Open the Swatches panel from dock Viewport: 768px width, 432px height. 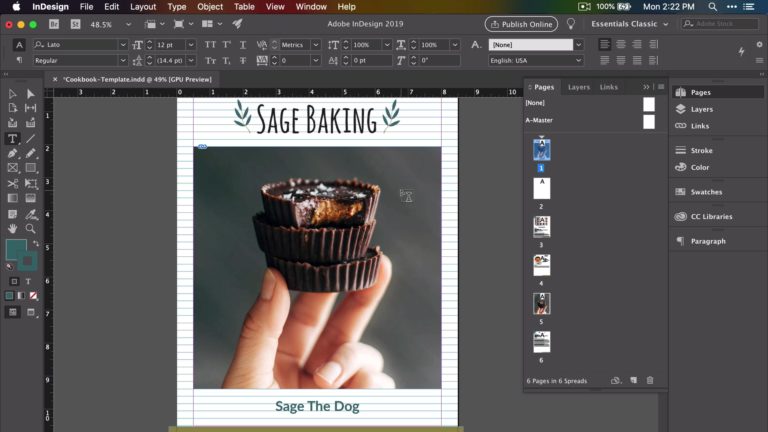pos(706,192)
